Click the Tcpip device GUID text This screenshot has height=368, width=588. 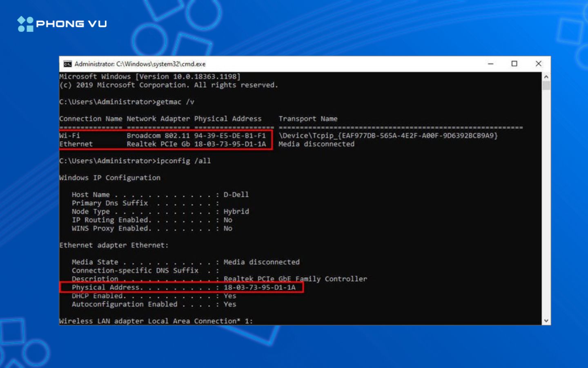tap(388, 135)
